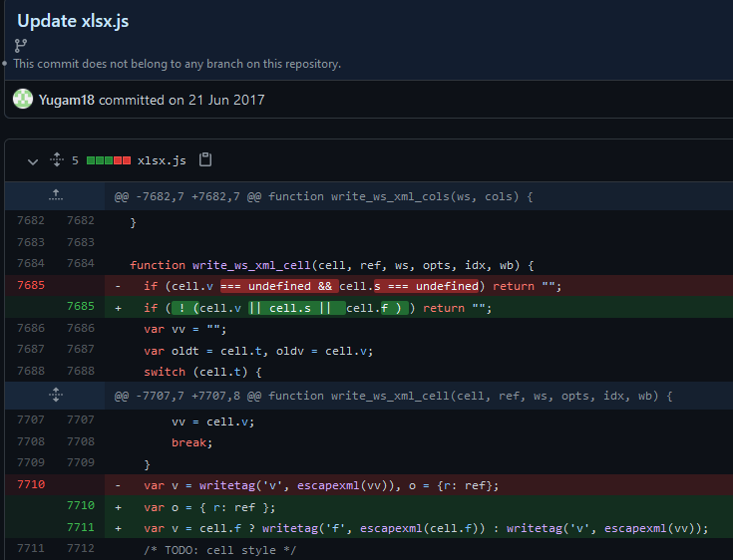Click the added 'var o = { r: ref }' line

coord(201,506)
